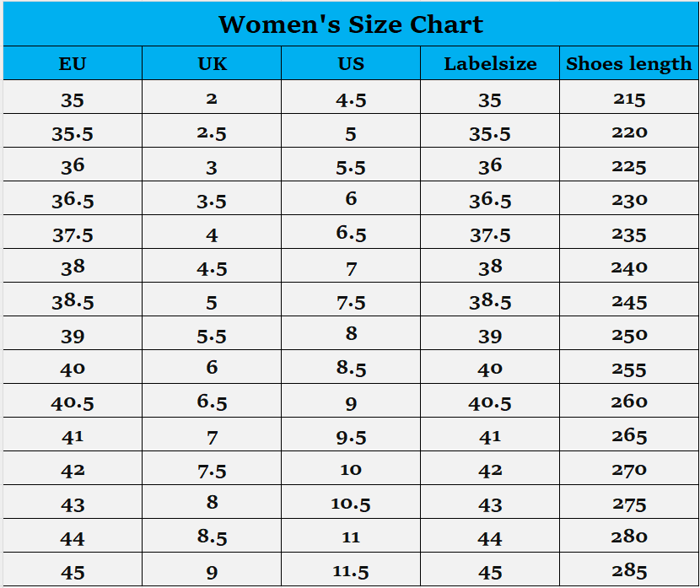Click shoes length value 280
This screenshot has width=700, height=588.
[629, 537]
